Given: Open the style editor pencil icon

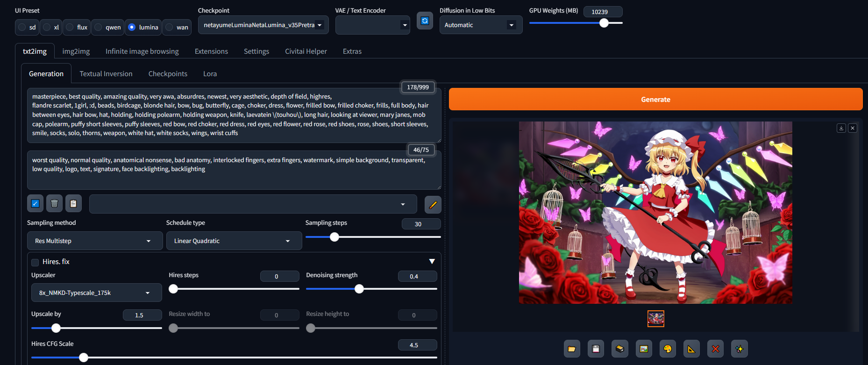Looking at the screenshot, I should [x=433, y=204].
